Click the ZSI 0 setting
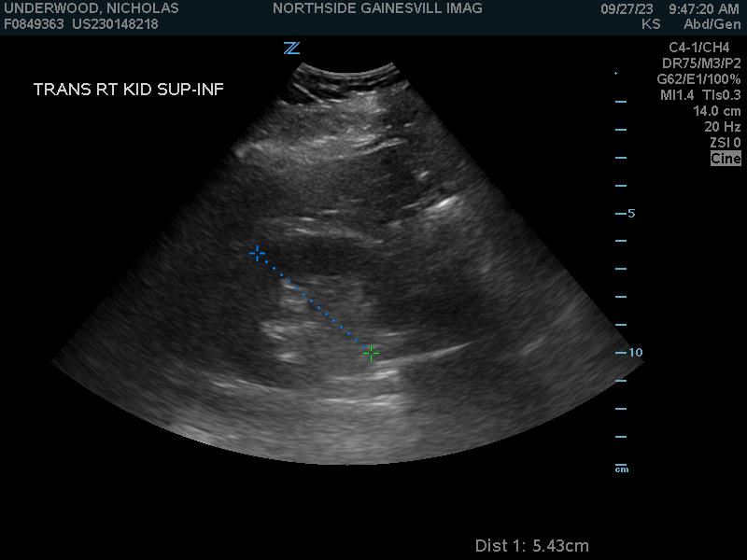Viewport: 747px width, 560px height. click(724, 143)
